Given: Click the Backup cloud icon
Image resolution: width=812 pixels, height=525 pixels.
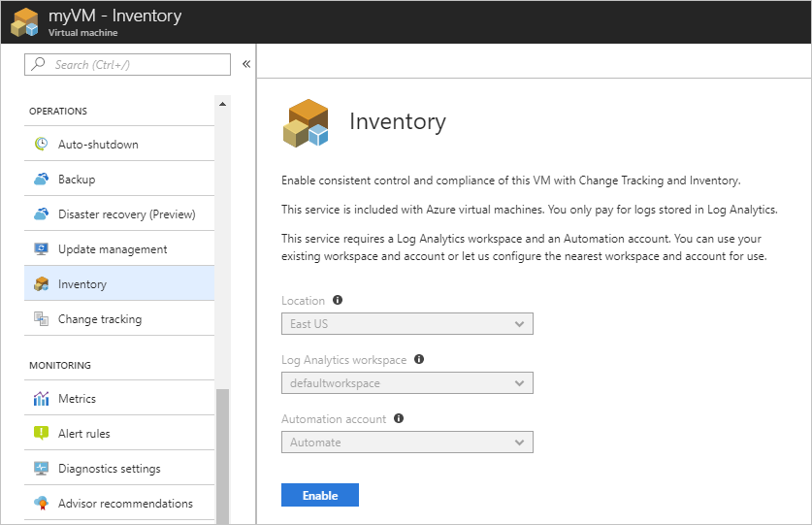Looking at the screenshot, I should 41,179.
